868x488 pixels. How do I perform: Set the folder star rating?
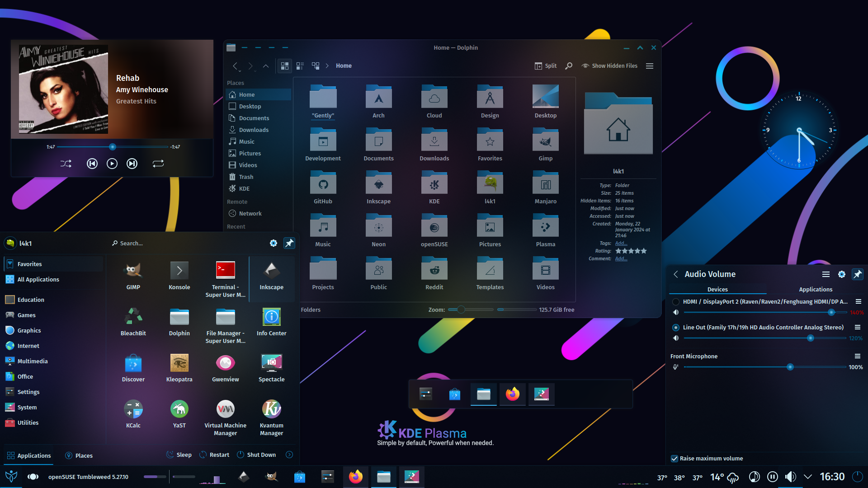click(631, 251)
